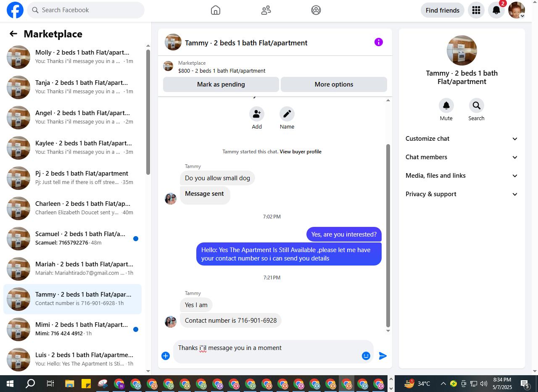Open the Groups icon in top bar
The height and width of the screenshot is (392, 538).
pyautogui.click(x=316, y=10)
